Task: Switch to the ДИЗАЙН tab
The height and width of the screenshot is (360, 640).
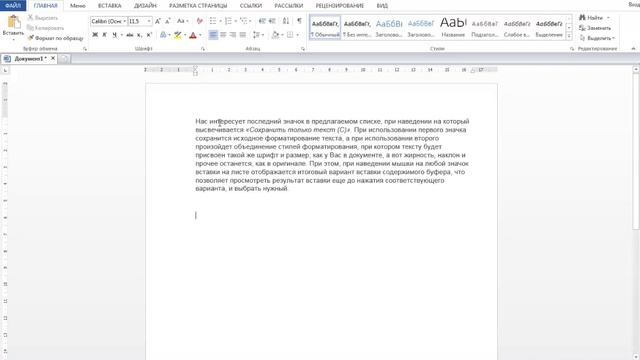Action: [145, 6]
